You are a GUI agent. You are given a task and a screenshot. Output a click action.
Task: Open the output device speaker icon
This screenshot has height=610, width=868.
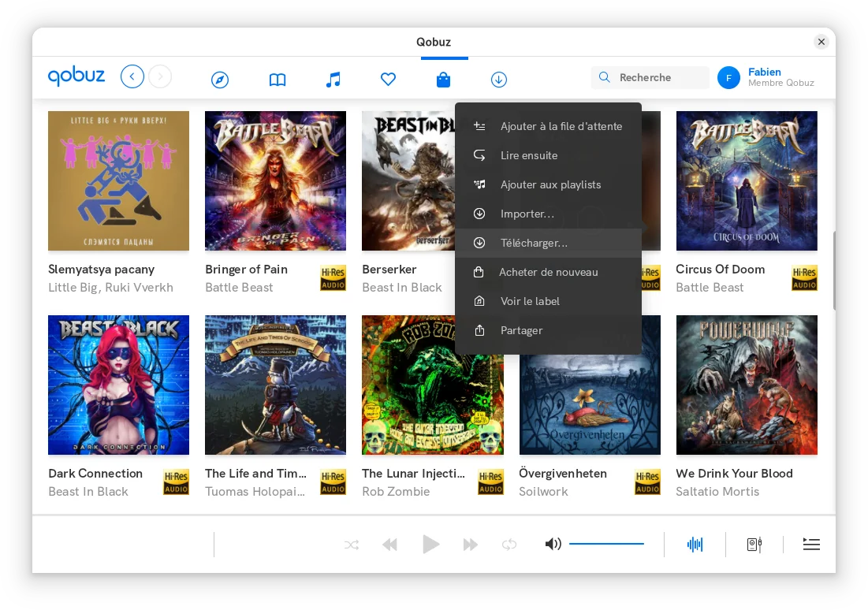[754, 545]
